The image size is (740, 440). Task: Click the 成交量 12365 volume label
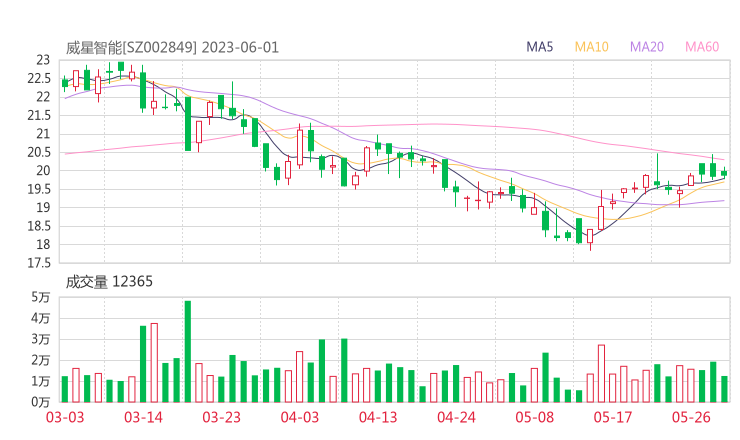109,282
